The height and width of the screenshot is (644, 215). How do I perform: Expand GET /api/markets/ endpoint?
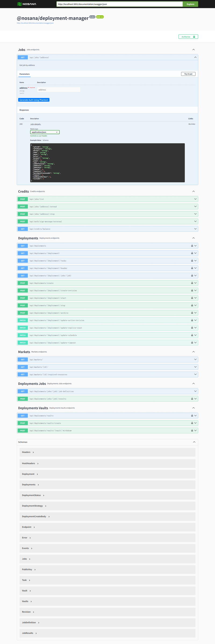(x=107, y=359)
